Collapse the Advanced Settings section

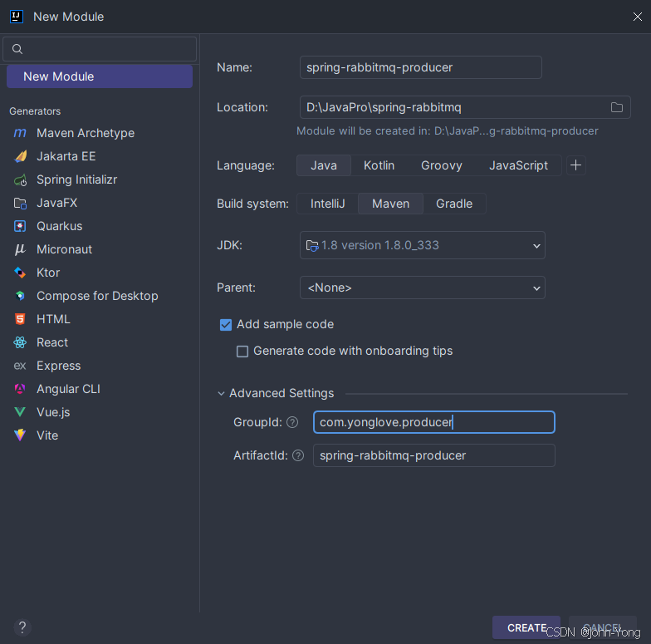[221, 393]
